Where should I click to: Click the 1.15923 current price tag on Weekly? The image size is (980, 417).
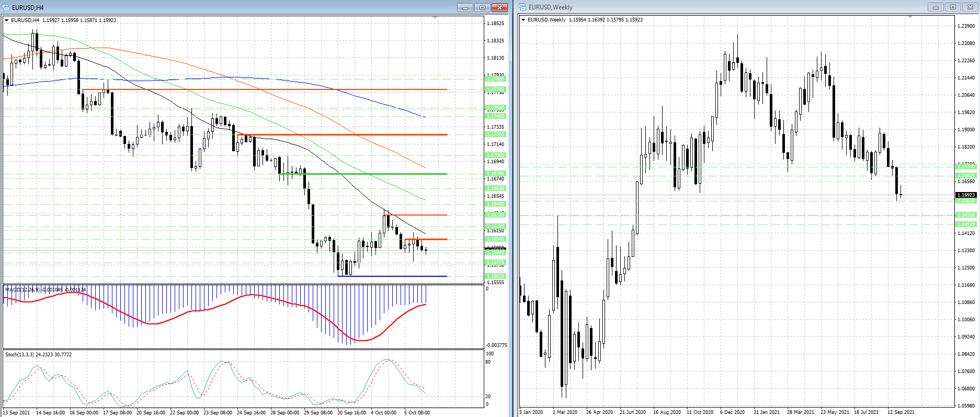965,195
